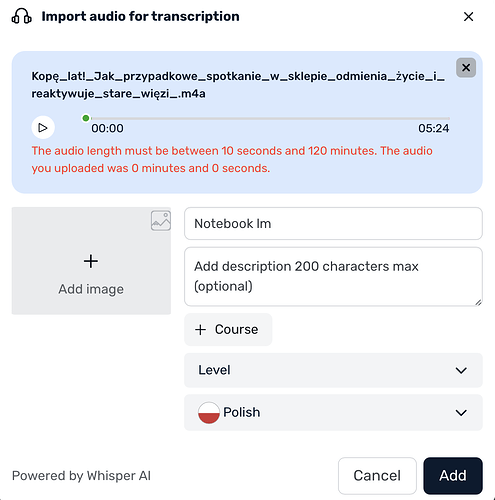Screen dimensions: 495x500
Task: Click the picture placeholder icon
Action: [x=161, y=221]
